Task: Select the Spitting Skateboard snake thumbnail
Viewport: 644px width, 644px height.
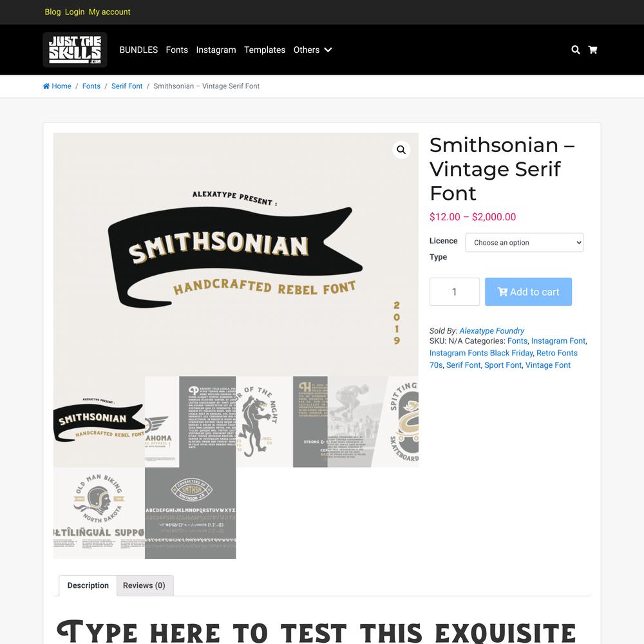Action: click(x=403, y=422)
